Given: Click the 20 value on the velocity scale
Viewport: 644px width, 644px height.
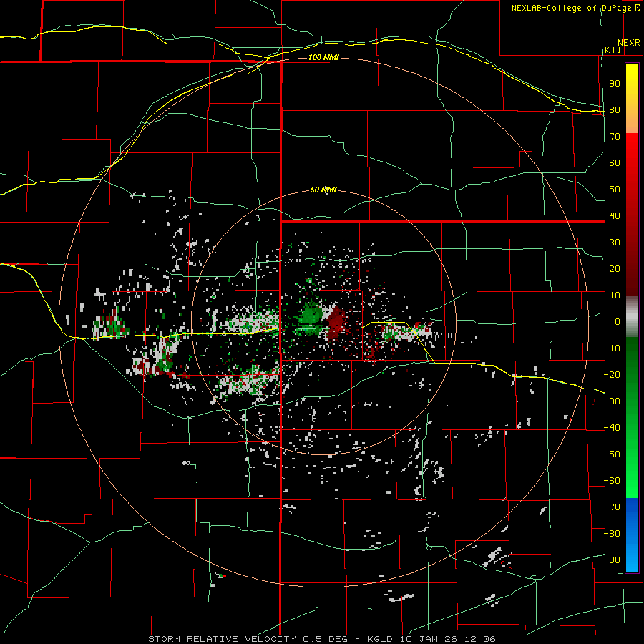Looking at the screenshot, I should pos(615,268).
